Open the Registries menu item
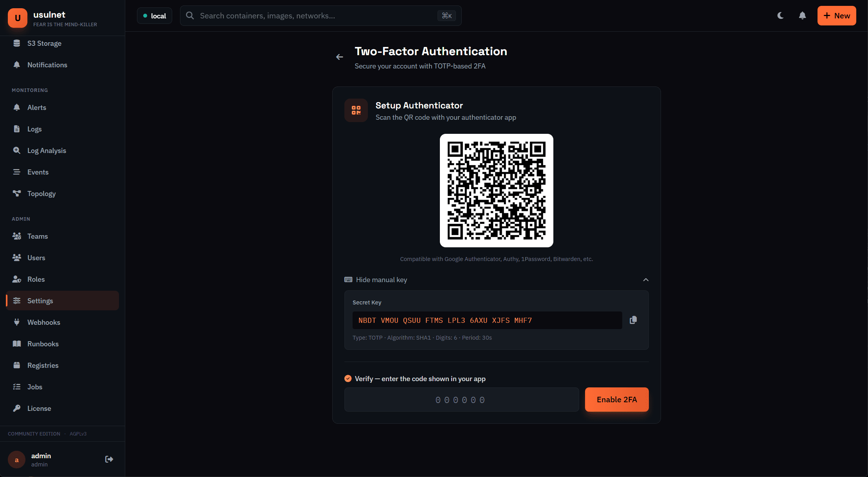The width and height of the screenshot is (868, 477). pos(43,365)
